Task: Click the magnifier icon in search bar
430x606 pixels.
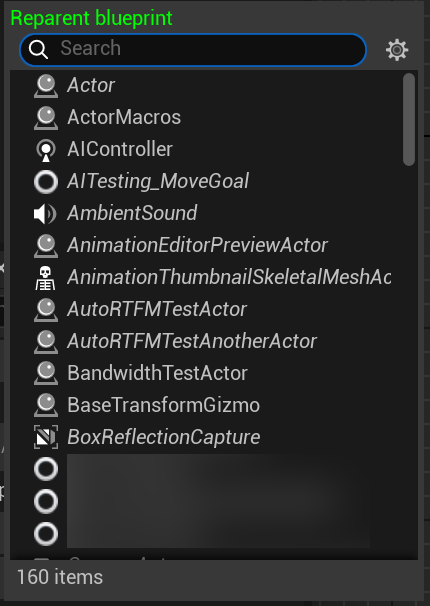Action: pyautogui.click(x=38, y=49)
